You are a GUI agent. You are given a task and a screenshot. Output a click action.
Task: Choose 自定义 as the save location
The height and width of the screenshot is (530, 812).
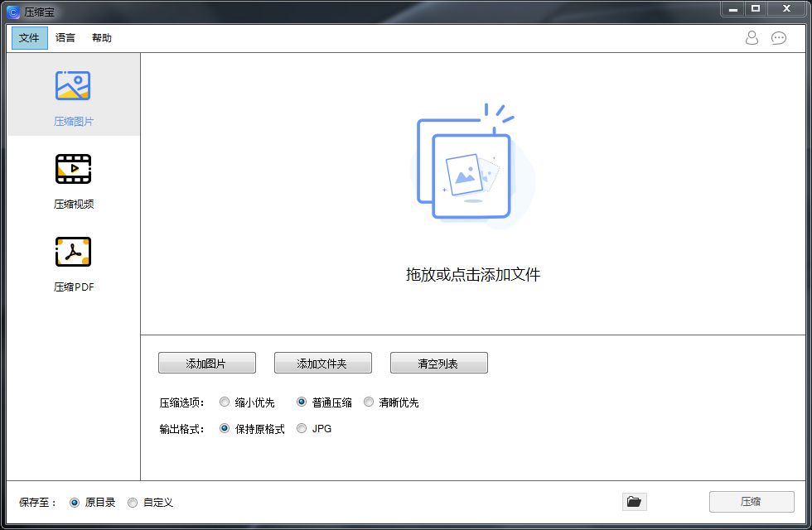tap(133, 502)
